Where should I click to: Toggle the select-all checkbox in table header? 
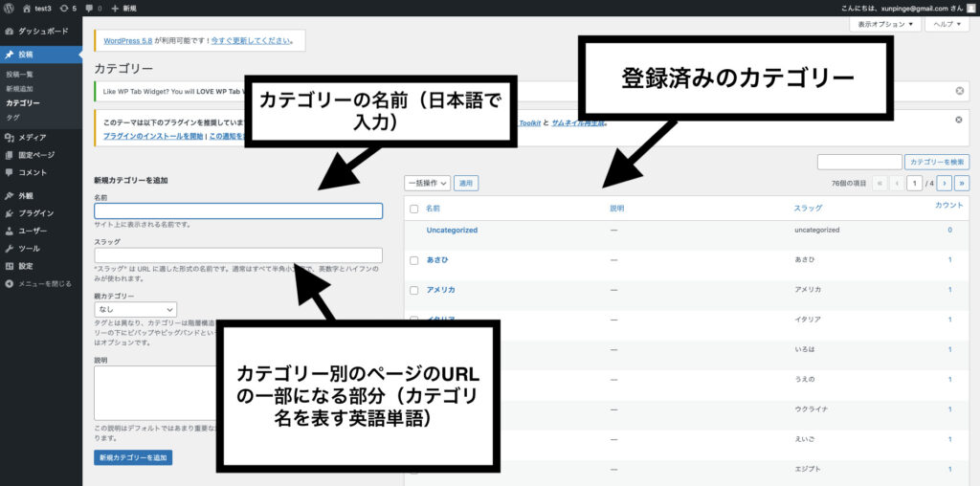coord(413,209)
